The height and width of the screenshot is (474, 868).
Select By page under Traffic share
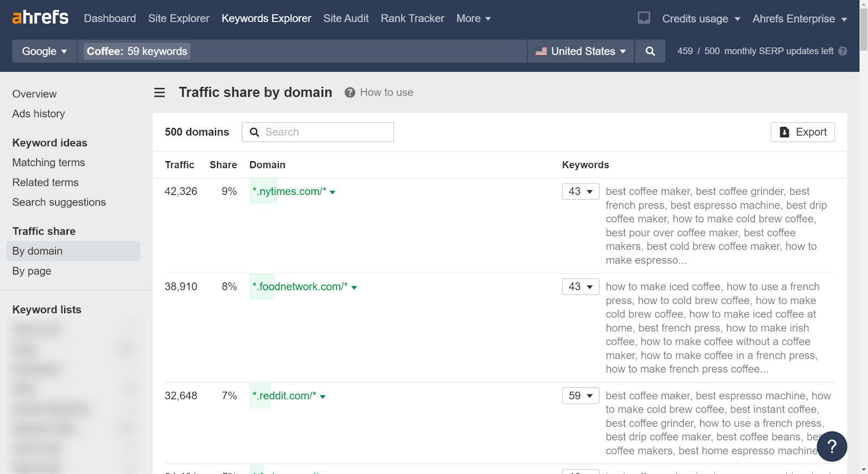pyautogui.click(x=32, y=271)
